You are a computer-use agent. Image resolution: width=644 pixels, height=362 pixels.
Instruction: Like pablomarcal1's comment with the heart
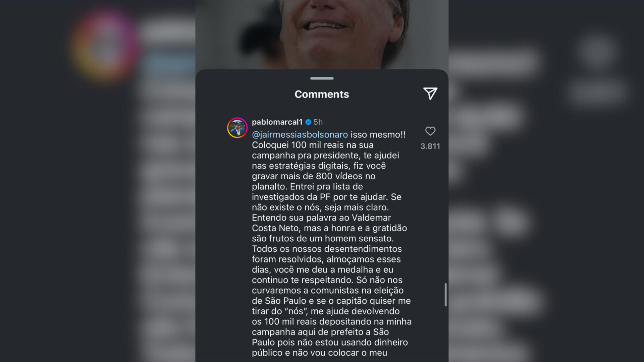[430, 131]
